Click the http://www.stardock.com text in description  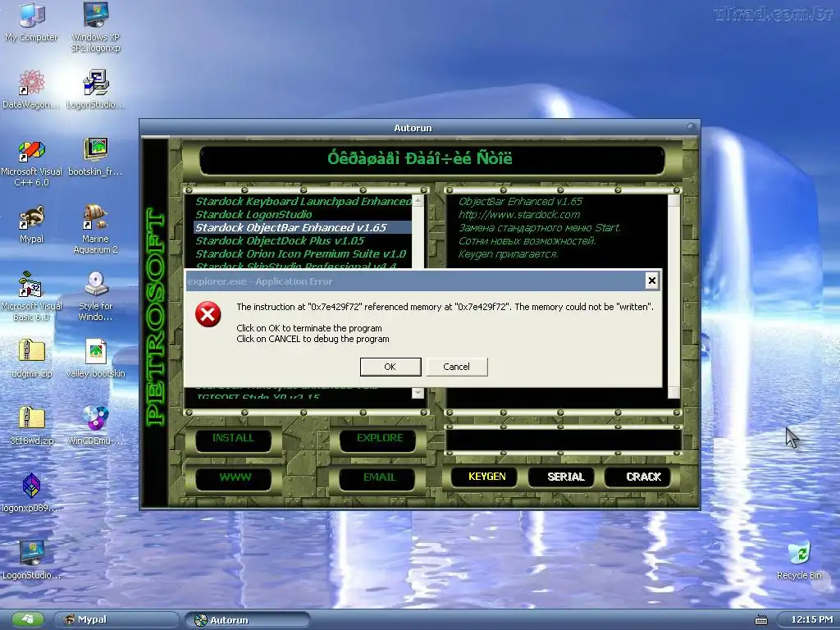(519, 214)
